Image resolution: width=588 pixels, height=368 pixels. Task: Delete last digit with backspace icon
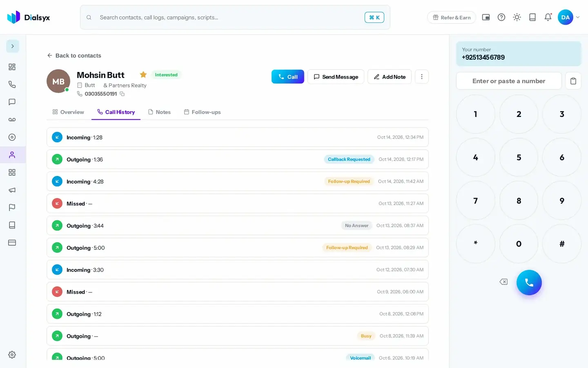click(503, 282)
